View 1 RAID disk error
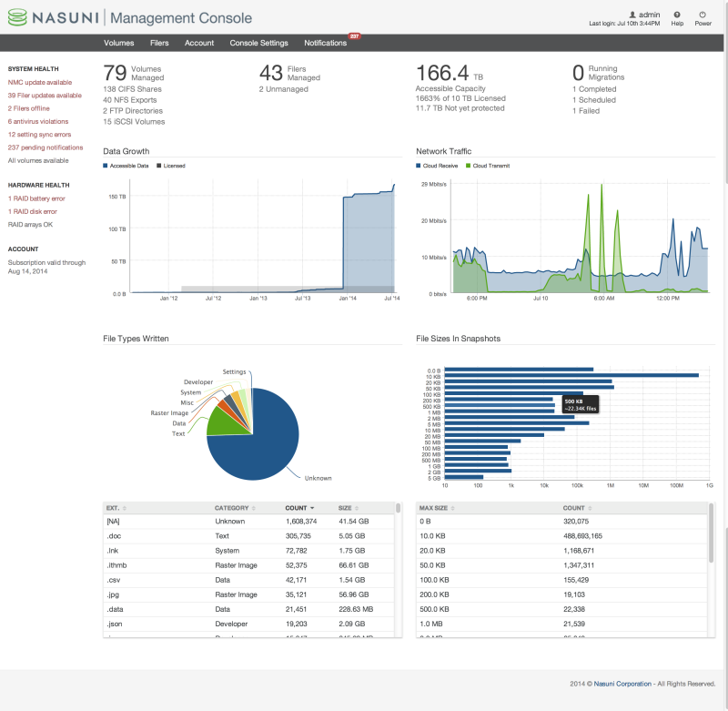The height and width of the screenshot is (711, 728). click(x=33, y=211)
